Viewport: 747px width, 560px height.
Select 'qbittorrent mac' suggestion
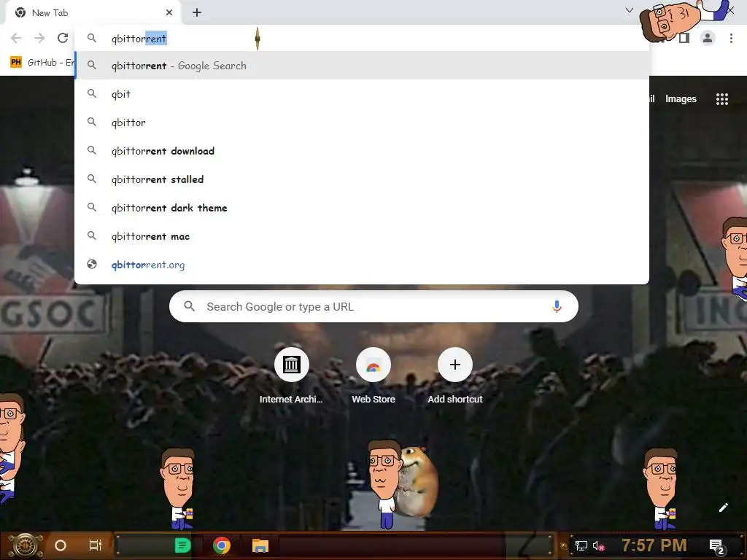(362, 236)
